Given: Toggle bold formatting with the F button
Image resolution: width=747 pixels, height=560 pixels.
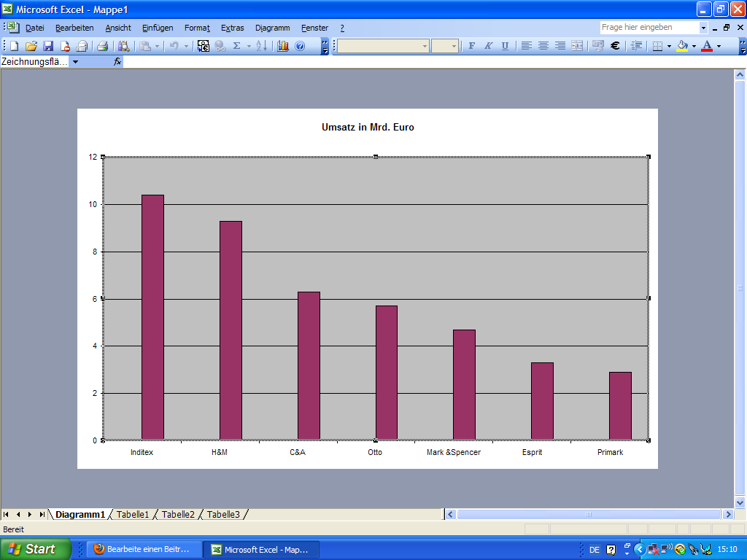Looking at the screenshot, I should pos(472,46).
